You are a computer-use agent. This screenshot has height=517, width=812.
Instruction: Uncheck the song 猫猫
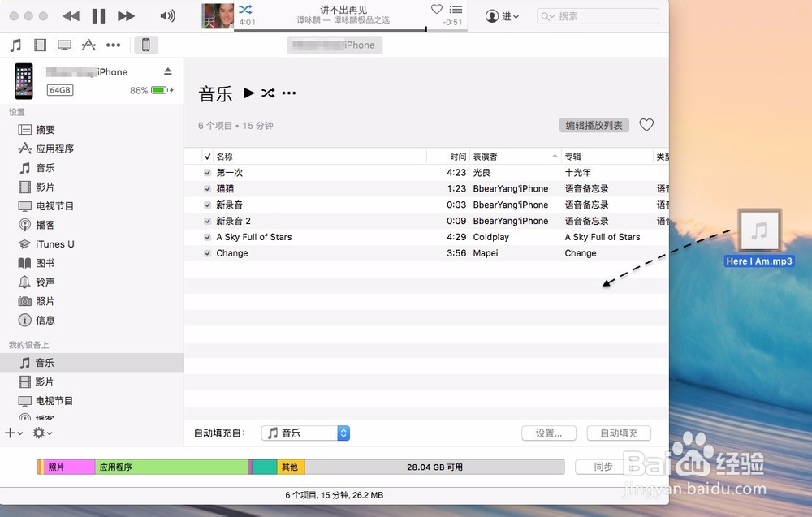point(207,189)
